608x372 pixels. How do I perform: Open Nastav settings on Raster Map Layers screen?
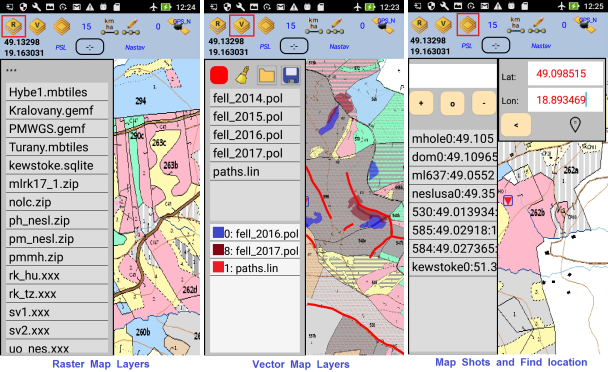[135, 47]
